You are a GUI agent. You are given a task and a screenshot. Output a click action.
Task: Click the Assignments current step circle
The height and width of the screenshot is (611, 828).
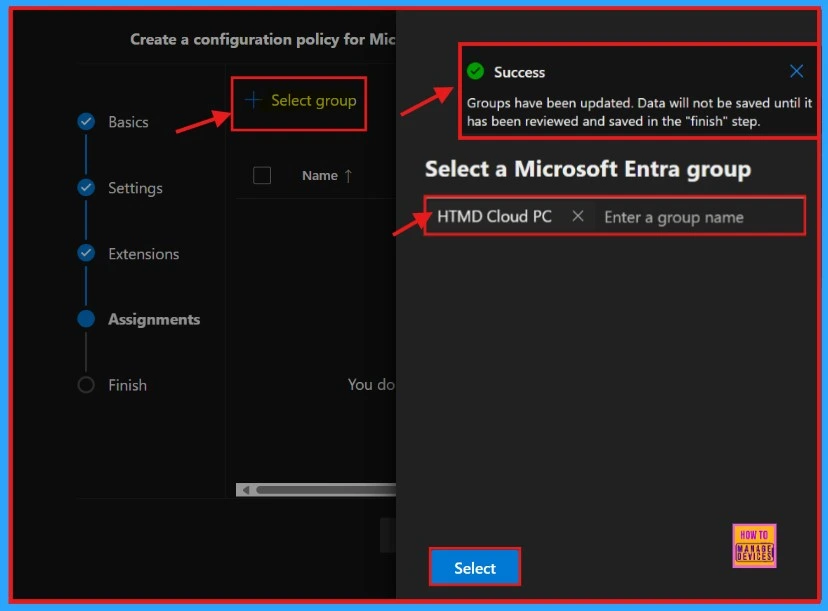[86, 319]
